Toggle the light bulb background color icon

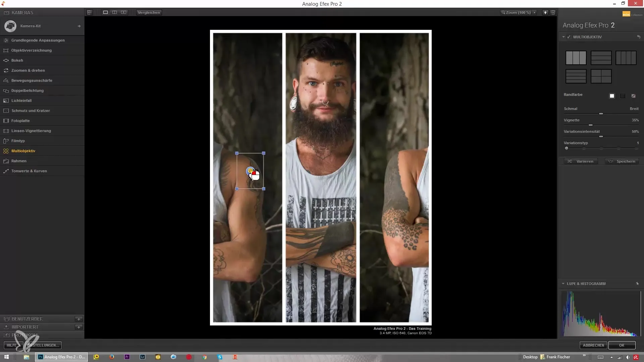545,12
